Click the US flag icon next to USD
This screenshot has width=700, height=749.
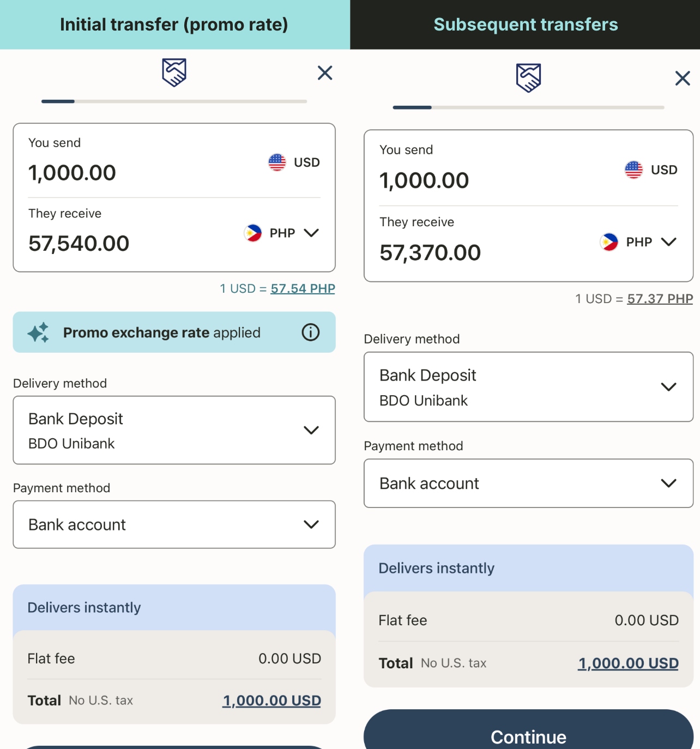tap(277, 161)
